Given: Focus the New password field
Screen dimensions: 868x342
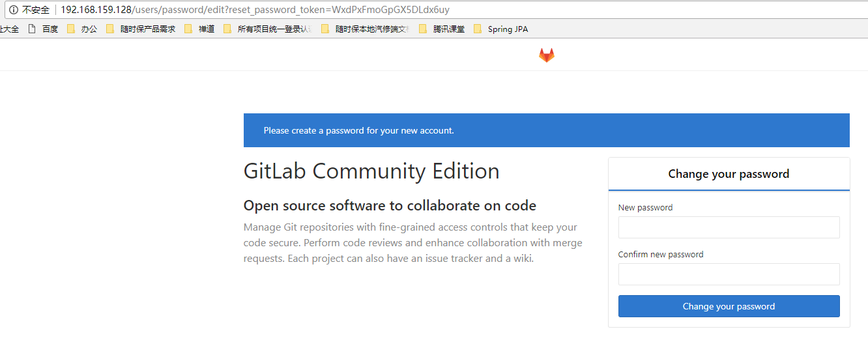Looking at the screenshot, I should [x=729, y=227].
